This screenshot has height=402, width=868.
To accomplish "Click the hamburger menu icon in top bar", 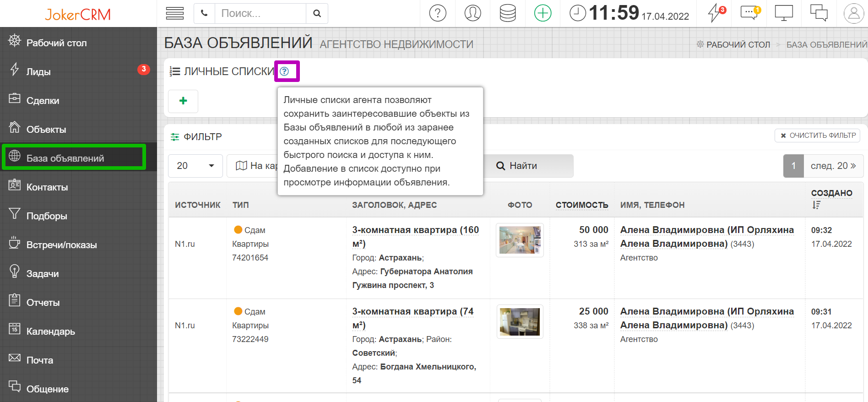I will [174, 13].
